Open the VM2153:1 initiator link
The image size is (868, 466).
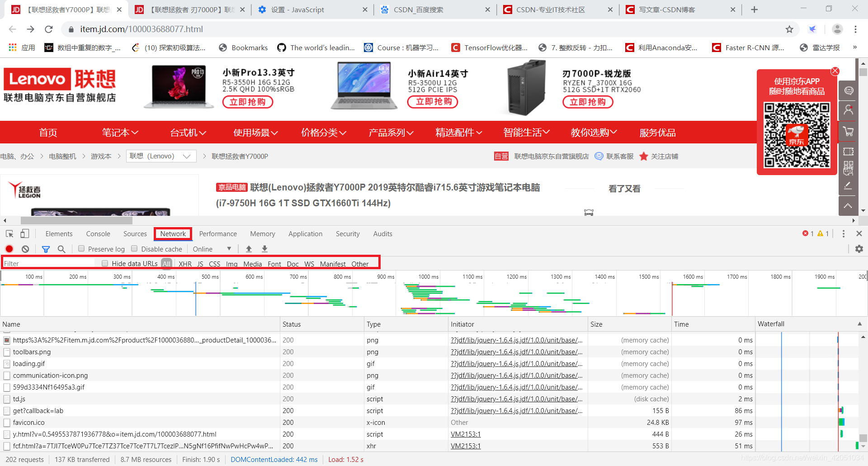click(466, 434)
